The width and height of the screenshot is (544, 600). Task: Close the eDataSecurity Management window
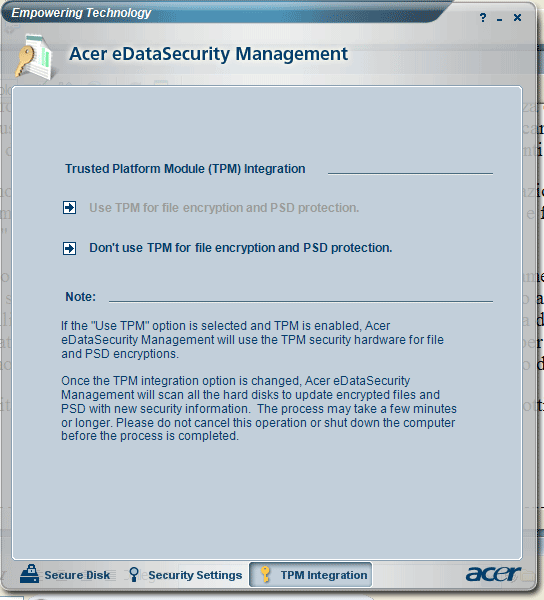click(517, 18)
